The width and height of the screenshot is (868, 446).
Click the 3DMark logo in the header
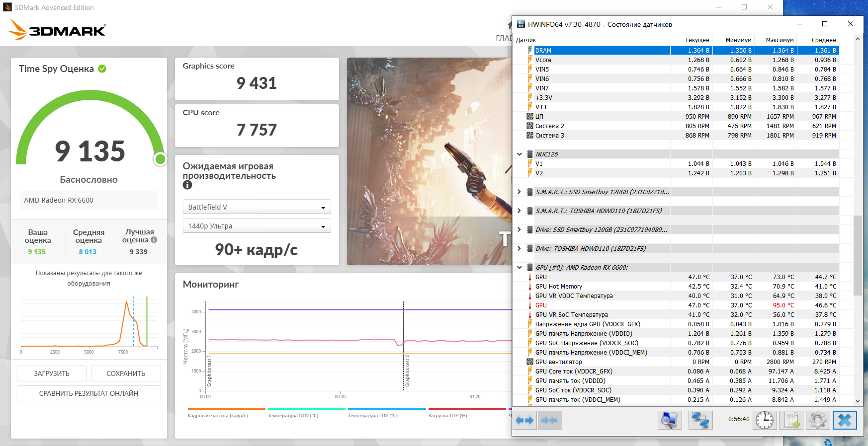pyautogui.click(x=57, y=30)
